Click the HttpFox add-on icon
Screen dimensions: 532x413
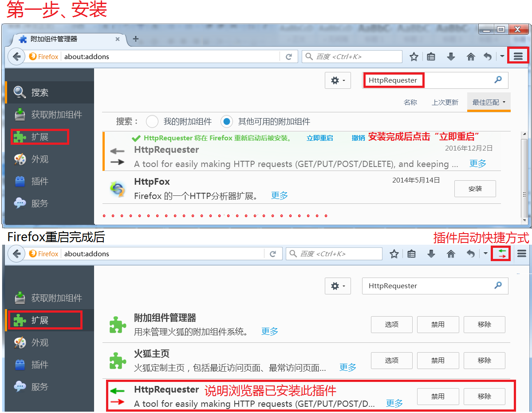118,188
